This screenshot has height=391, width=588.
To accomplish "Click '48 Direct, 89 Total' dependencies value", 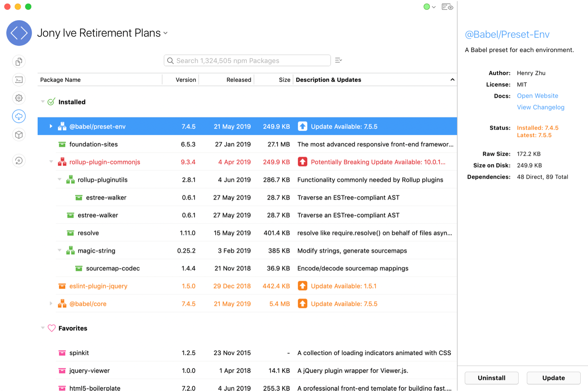I will tap(542, 177).
